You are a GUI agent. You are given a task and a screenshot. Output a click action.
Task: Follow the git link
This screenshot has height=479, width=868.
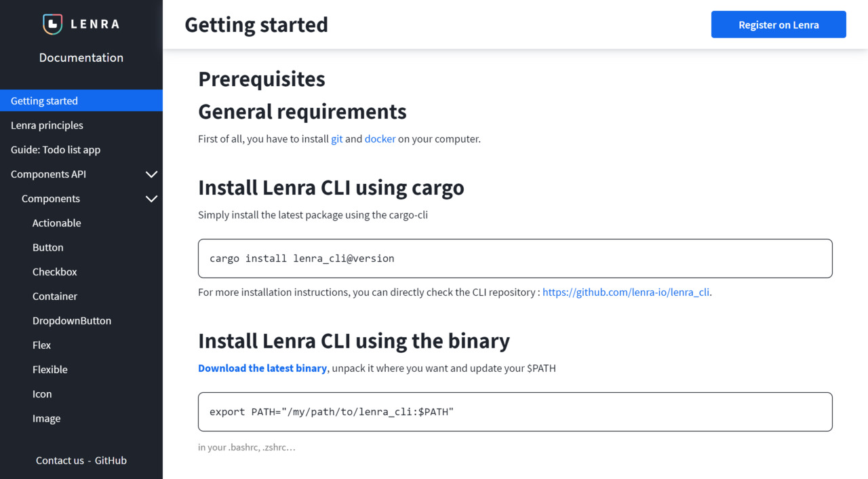point(337,138)
